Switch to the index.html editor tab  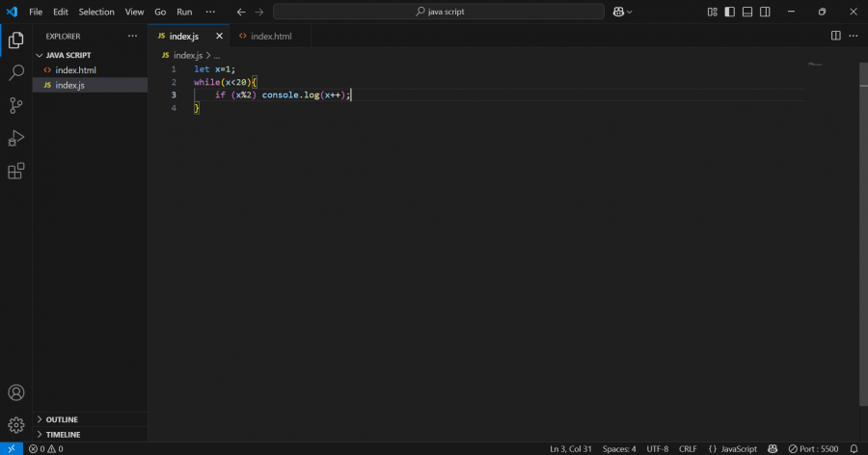tap(270, 36)
